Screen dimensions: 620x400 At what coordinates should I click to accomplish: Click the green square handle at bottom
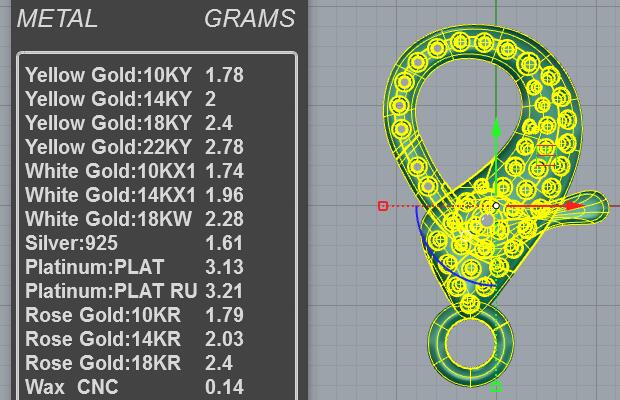click(496, 387)
